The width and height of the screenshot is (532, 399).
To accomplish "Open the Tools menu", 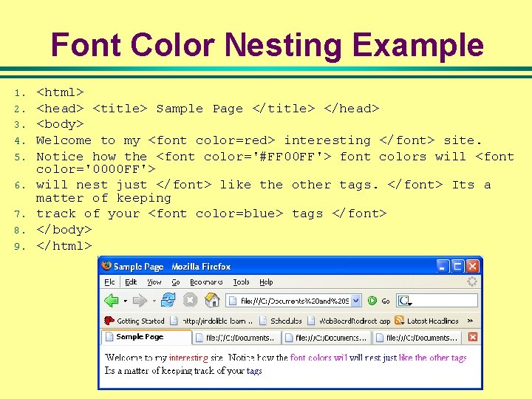I will click(241, 282).
